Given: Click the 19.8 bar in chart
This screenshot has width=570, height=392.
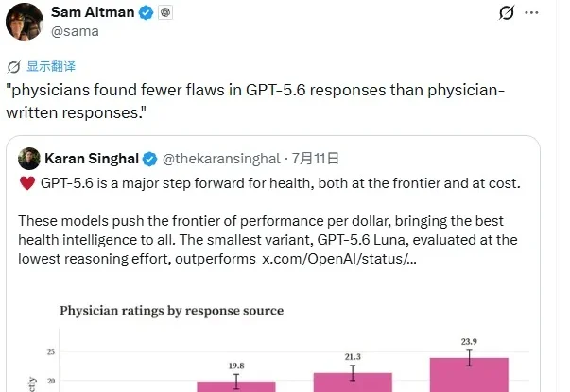Looking at the screenshot, I should pyautogui.click(x=236, y=386).
